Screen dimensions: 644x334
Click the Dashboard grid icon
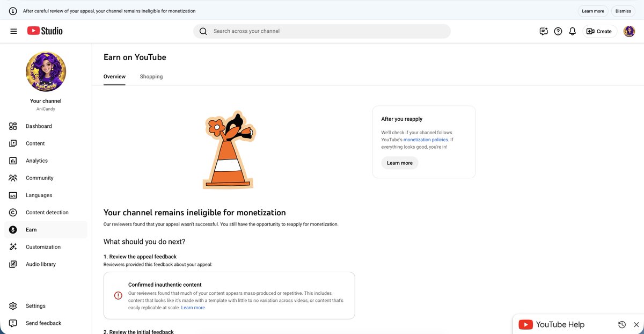[13, 126]
